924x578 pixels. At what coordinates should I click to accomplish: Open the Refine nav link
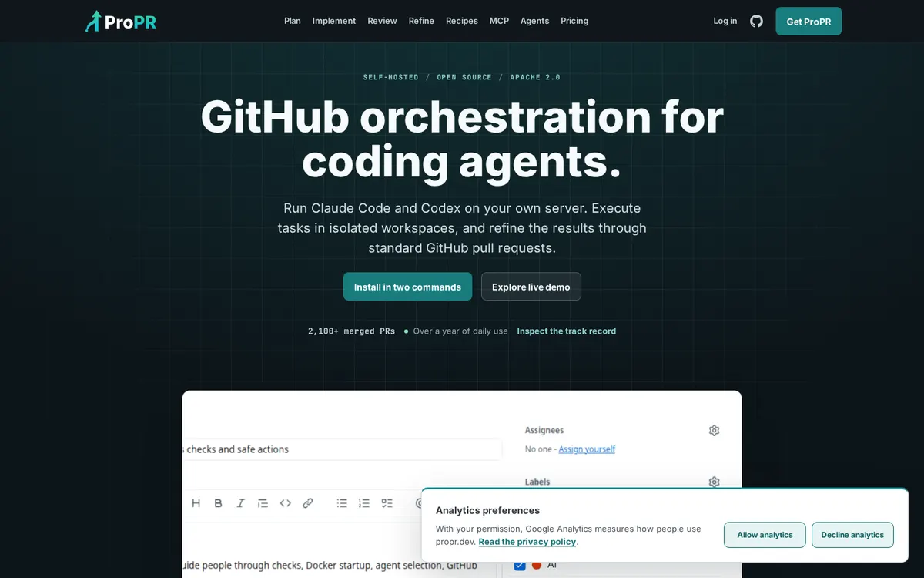point(421,21)
